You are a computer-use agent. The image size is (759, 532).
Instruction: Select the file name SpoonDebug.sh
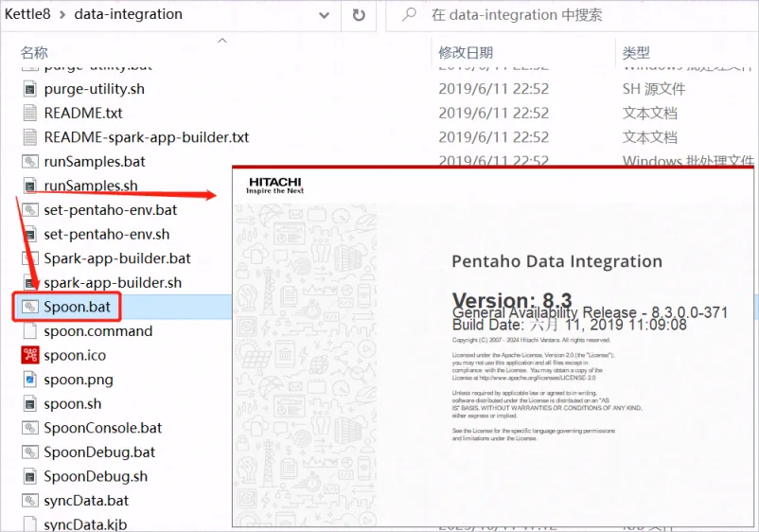[96, 476]
